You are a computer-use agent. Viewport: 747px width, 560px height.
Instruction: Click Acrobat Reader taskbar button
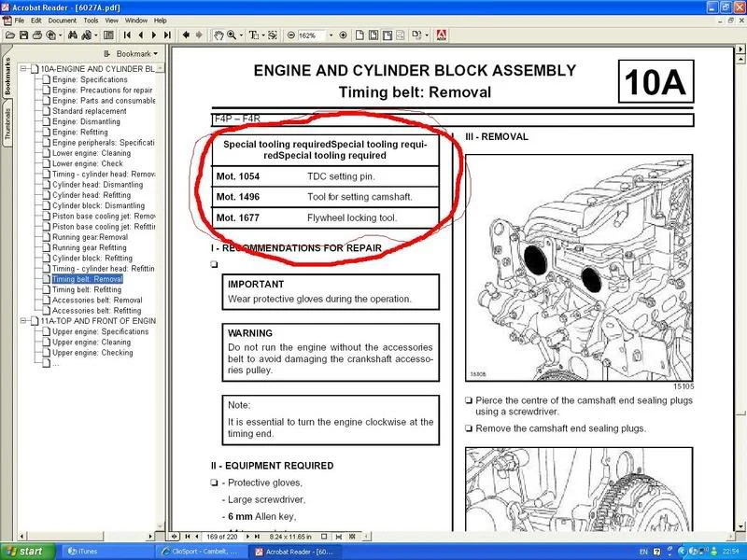pyautogui.click(x=296, y=552)
